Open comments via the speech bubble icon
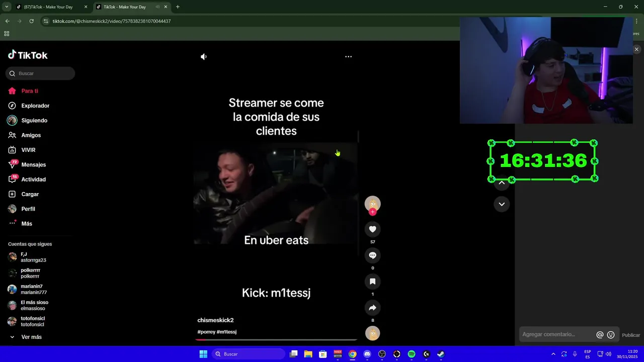 (372, 255)
